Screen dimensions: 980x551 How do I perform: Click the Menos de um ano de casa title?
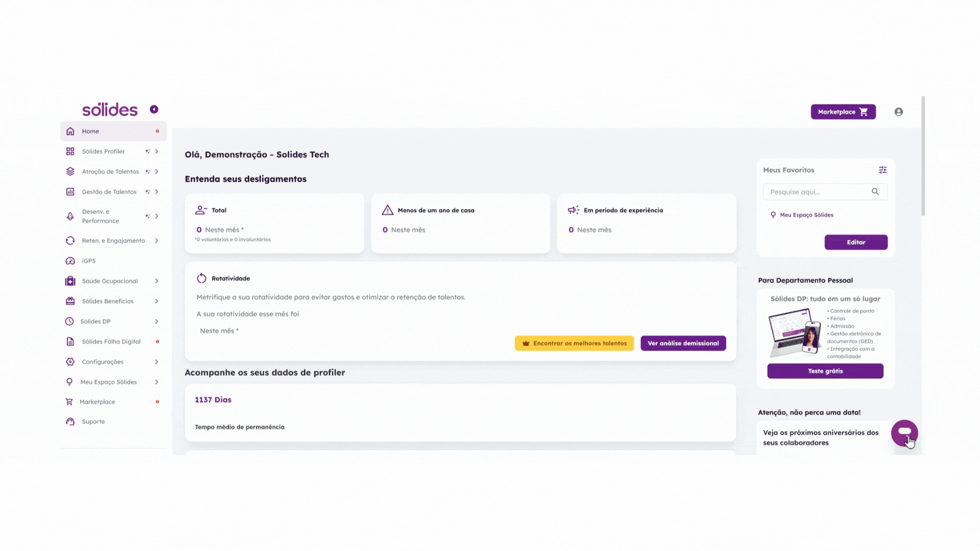[x=436, y=210]
